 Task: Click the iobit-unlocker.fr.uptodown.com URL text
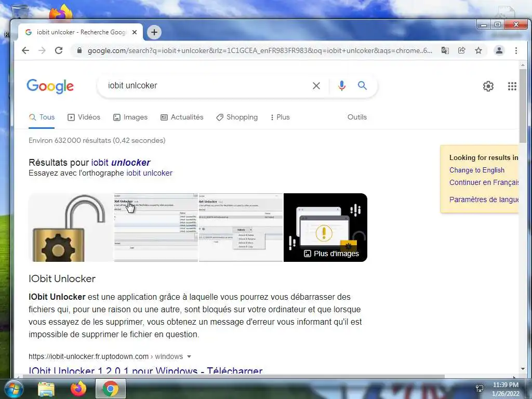(x=88, y=356)
